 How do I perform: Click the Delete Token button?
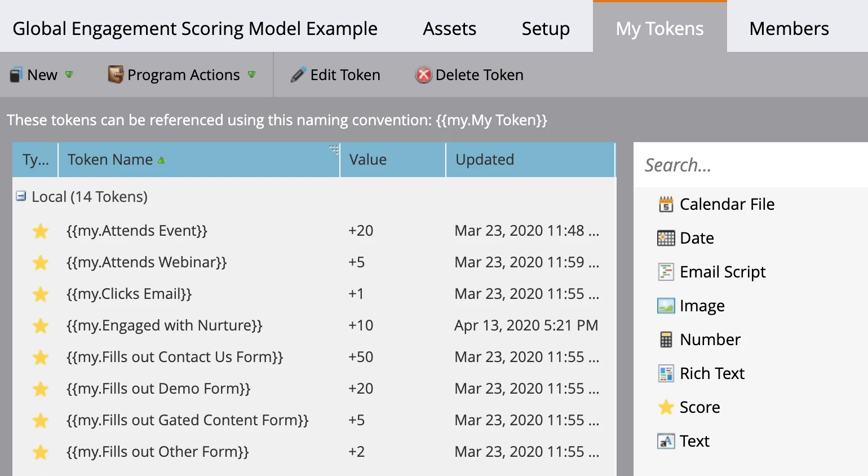tap(470, 75)
